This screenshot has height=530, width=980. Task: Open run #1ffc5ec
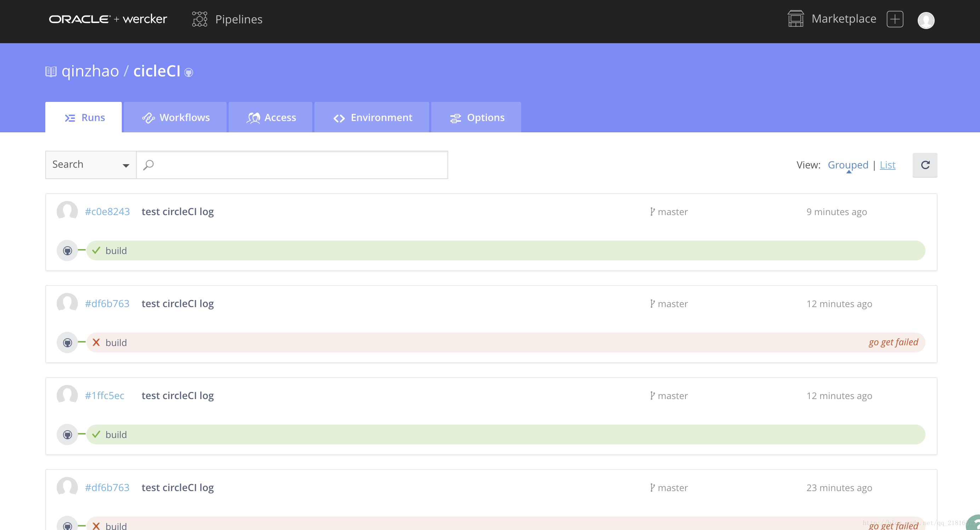coord(104,396)
